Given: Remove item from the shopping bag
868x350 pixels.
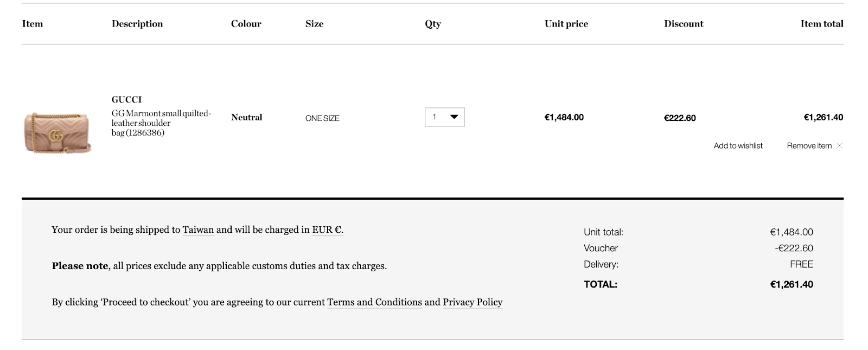Looking at the screenshot, I should [x=809, y=145].
